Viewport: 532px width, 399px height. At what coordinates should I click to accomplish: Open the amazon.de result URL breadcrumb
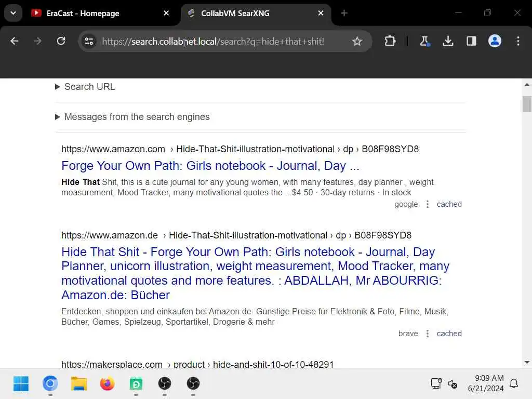[x=236, y=235]
